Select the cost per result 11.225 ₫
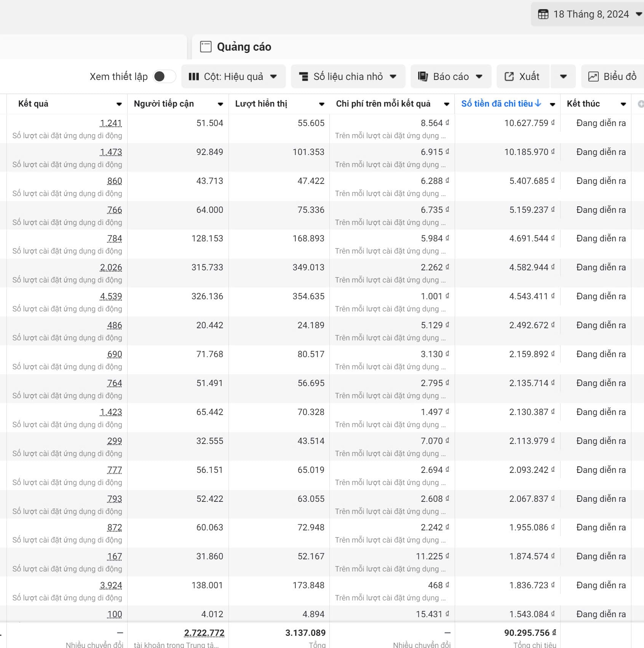 click(x=432, y=556)
